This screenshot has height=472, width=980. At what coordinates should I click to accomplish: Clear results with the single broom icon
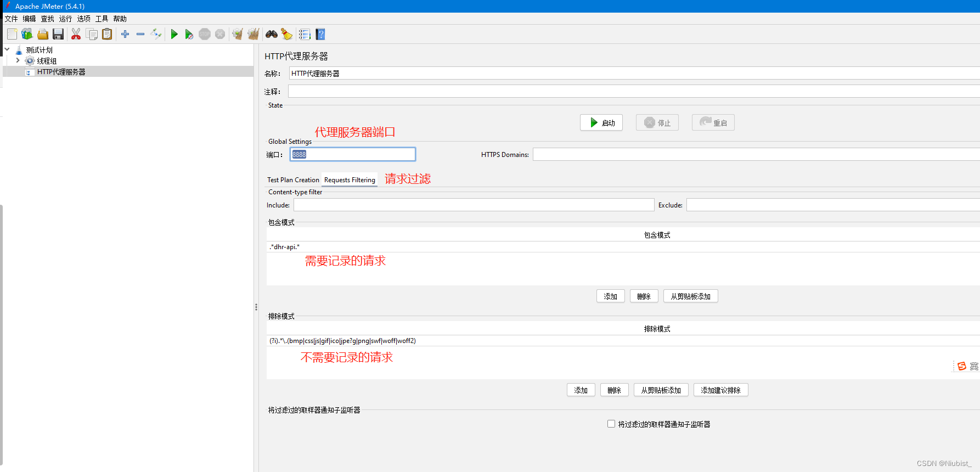(x=238, y=35)
